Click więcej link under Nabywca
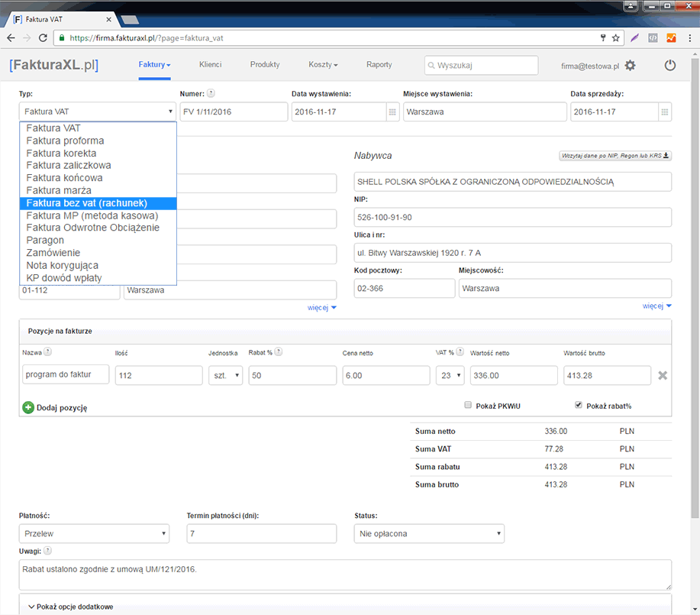This screenshot has height=615, width=700. (x=656, y=306)
